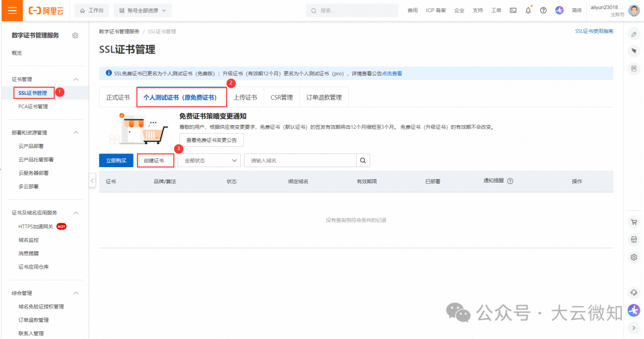The height and width of the screenshot is (339, 644).
Task: Open 企业 in the top menu
Action: pos(459,10)
